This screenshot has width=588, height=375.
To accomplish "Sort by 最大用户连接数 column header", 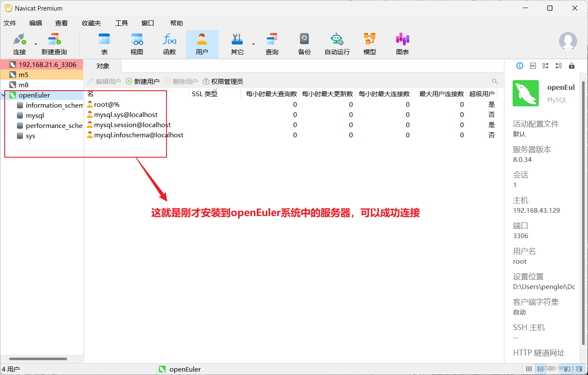I will coord(440,94).
